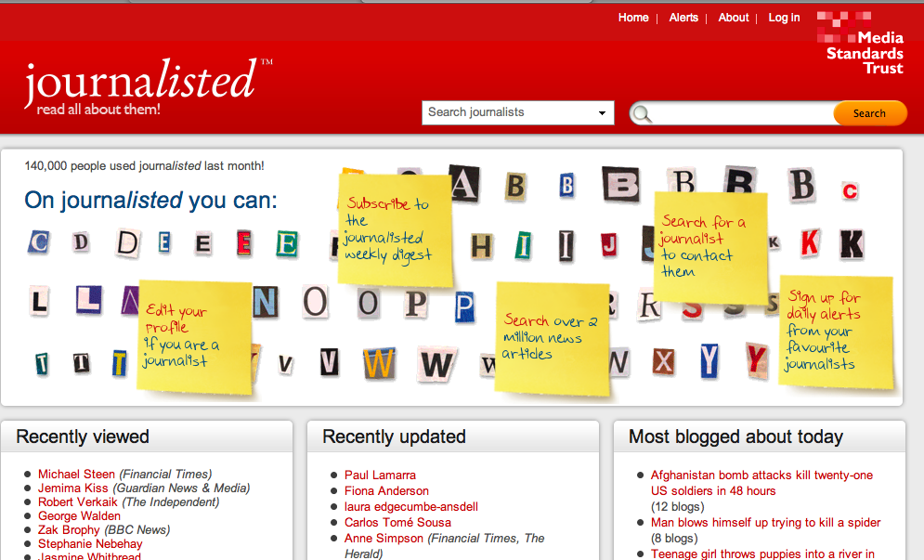Select the black-on-white letter L cutout

point(39,302)
